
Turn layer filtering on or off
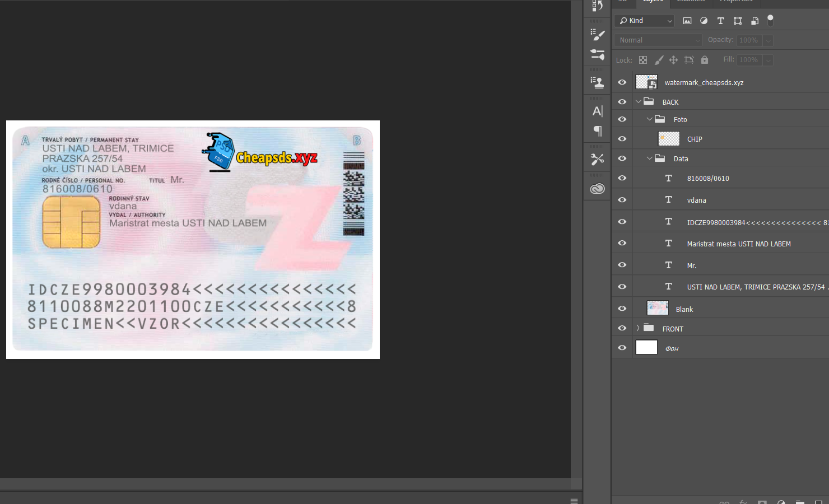tap(770, 20)
